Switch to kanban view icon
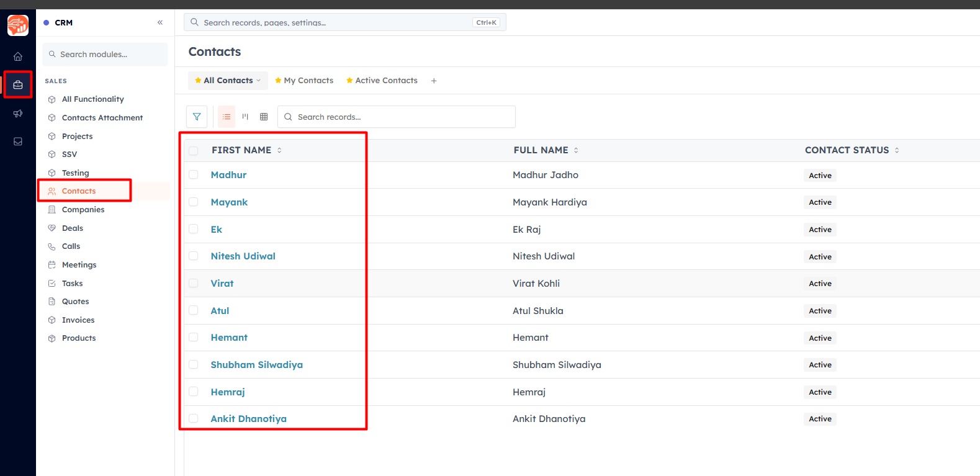This screenshot has height=476, width=980. 245,117
